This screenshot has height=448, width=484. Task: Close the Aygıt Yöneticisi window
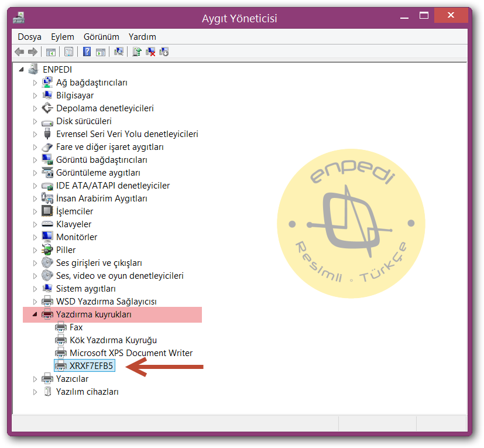[x=451, y=15]
